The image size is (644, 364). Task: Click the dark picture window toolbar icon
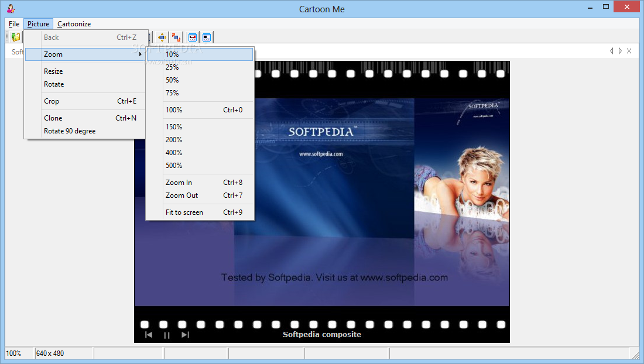(207, 37)
